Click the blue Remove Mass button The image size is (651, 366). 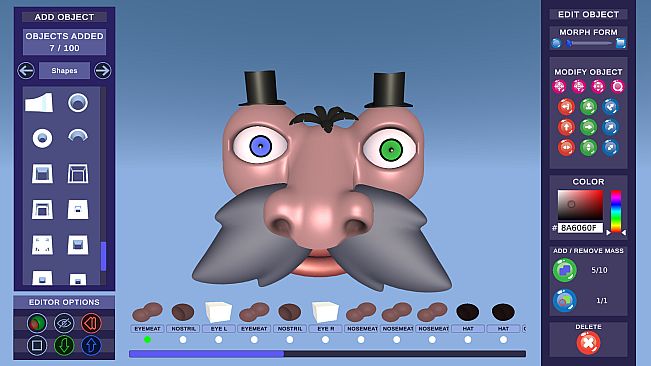(x=565, y=300)
